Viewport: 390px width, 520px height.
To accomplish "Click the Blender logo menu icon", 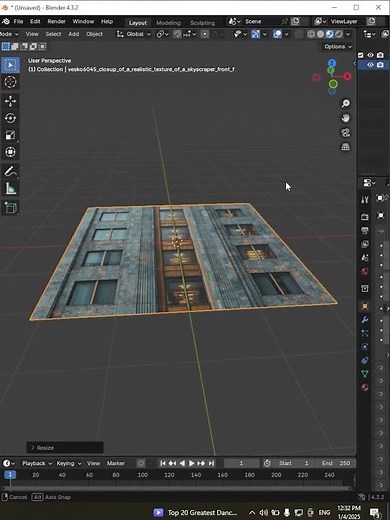I will (6, 22).
